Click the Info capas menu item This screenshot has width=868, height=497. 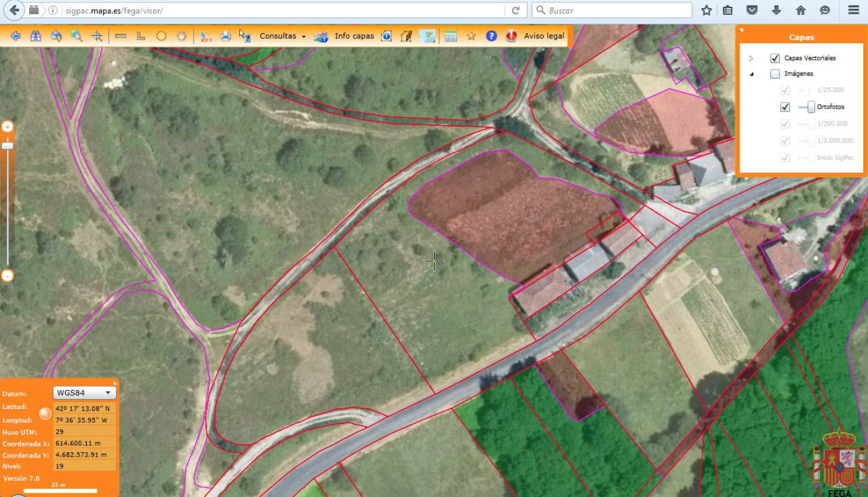tap(354, 36)
